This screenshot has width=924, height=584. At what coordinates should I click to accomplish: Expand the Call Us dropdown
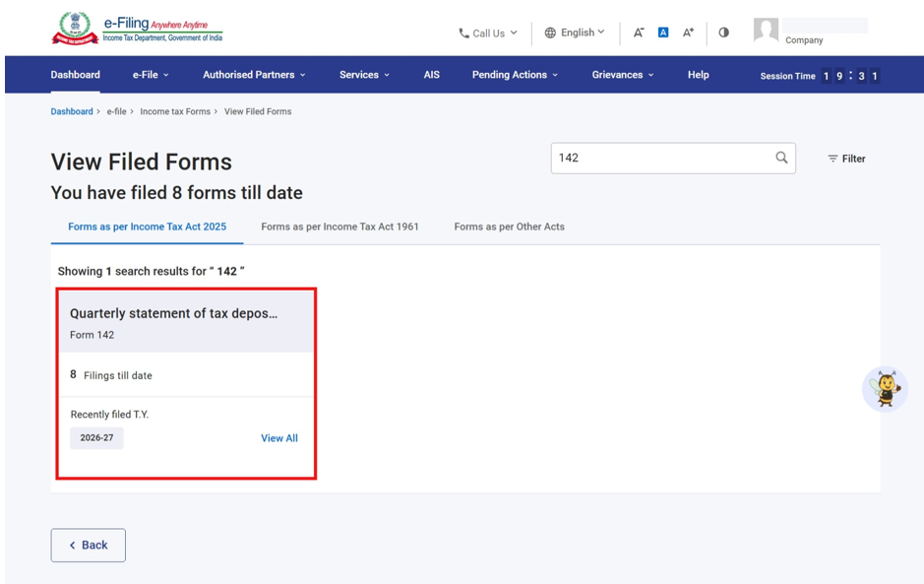pyautogui.click(x=488, y=33)
